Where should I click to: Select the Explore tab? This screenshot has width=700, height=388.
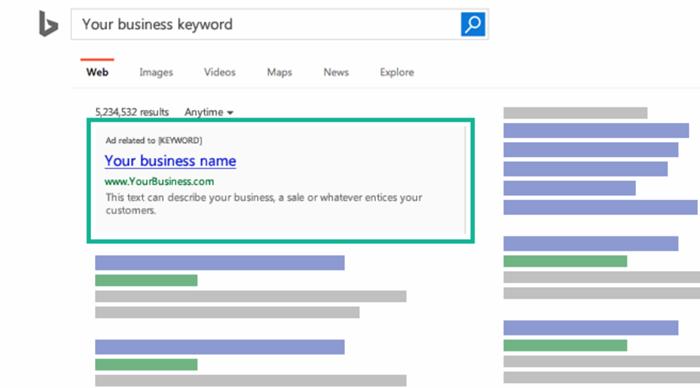(x=397, y=72)
